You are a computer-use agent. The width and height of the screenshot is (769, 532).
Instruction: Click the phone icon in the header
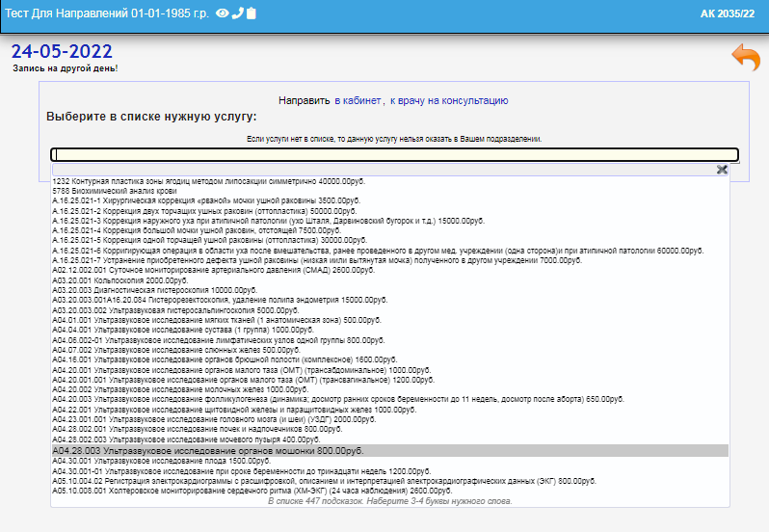237,13
